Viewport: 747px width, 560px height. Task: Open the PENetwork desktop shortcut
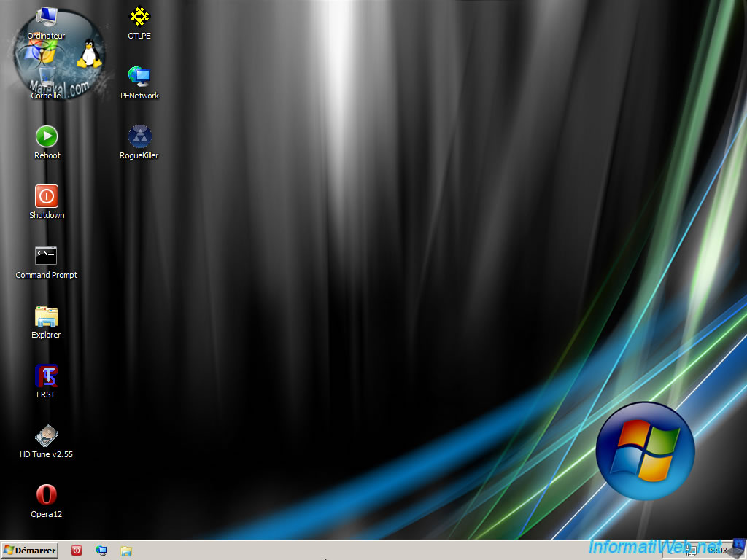(x=139, y=77)
